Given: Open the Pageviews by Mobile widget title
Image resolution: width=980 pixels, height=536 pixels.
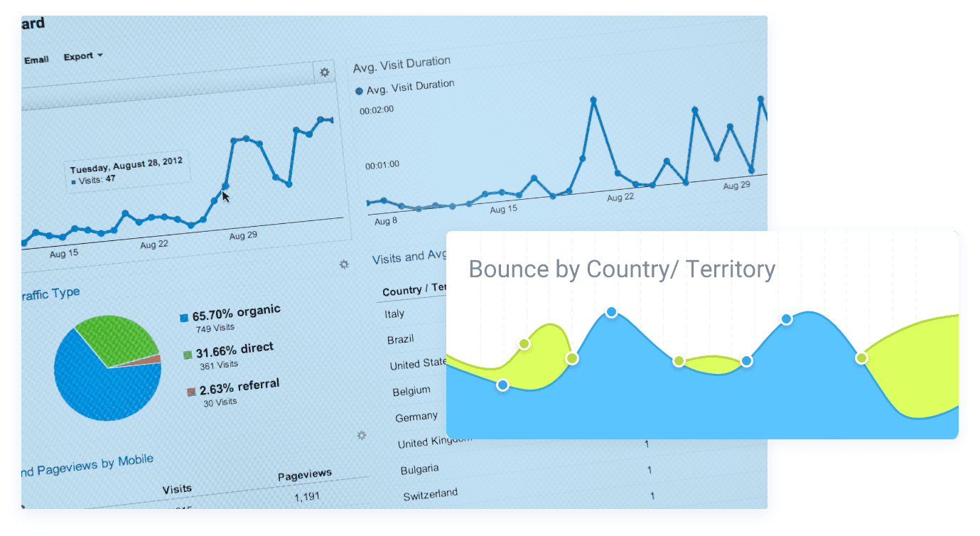Looking at the screenshot, I should [x=87, y=466].
